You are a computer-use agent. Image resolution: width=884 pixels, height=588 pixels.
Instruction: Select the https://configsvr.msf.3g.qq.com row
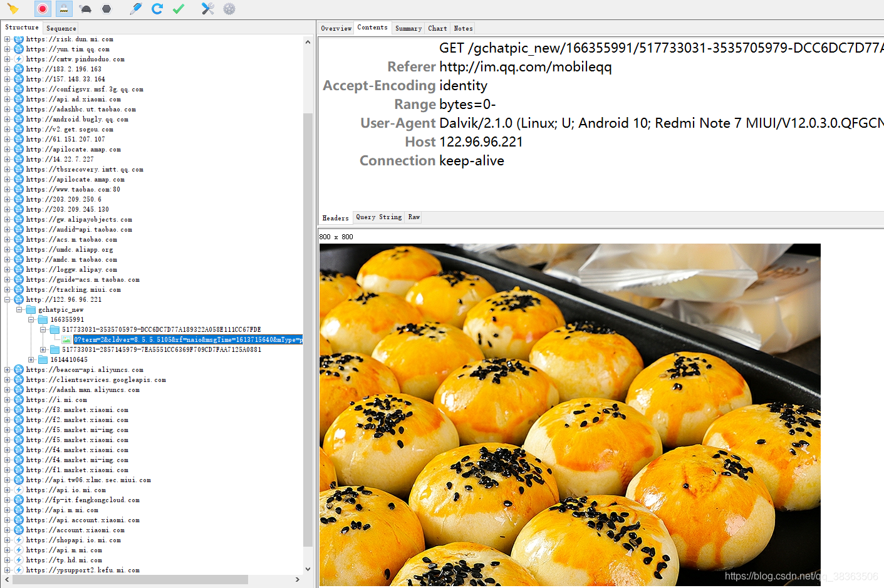[x=85, y=90]
